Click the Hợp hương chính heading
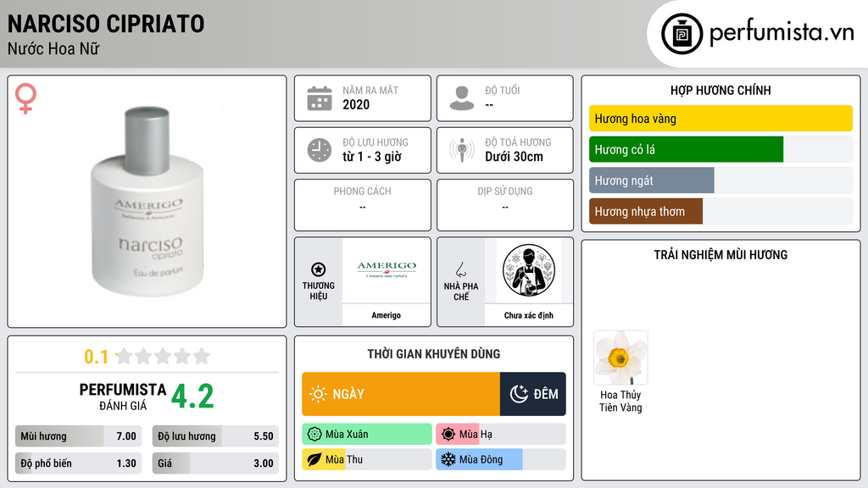 point(721,90)
